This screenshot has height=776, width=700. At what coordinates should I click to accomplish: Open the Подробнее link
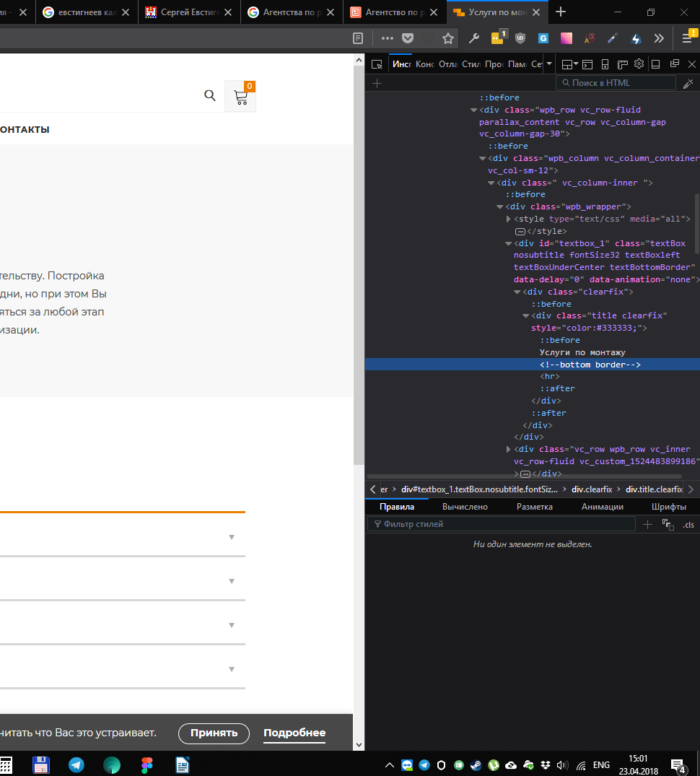pos(294,733)
